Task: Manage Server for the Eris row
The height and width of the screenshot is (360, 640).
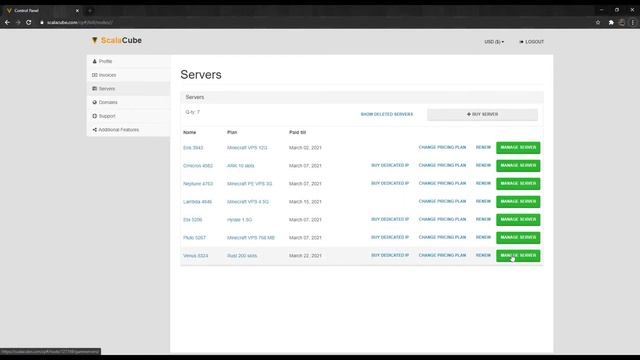Action: click(x=518, y=148)
